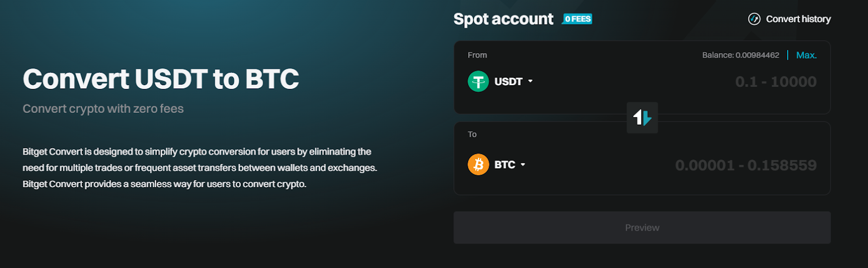Click the Convert USDT to BTC title
868x268 pixels.
click(x=161, y=79)
